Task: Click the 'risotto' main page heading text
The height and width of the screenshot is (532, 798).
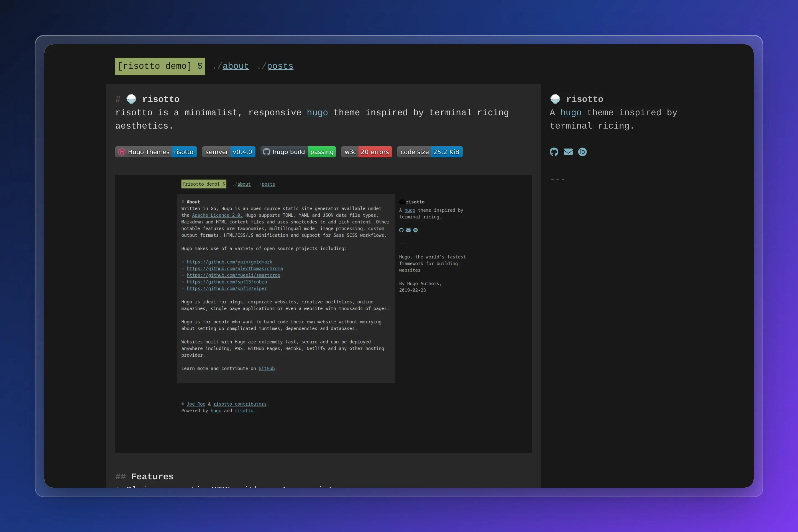Action: point(161,99)
